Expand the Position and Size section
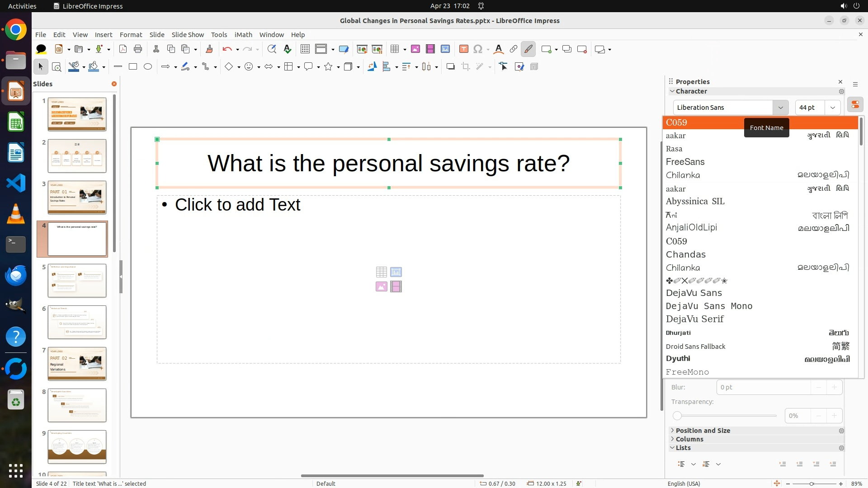 coord(703,431)
